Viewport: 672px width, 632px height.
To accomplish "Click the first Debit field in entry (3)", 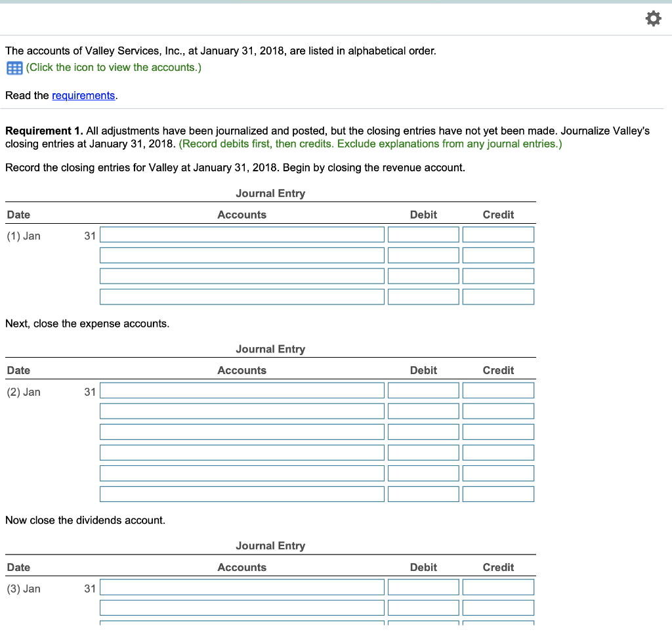I will click(x=423, y=587).
